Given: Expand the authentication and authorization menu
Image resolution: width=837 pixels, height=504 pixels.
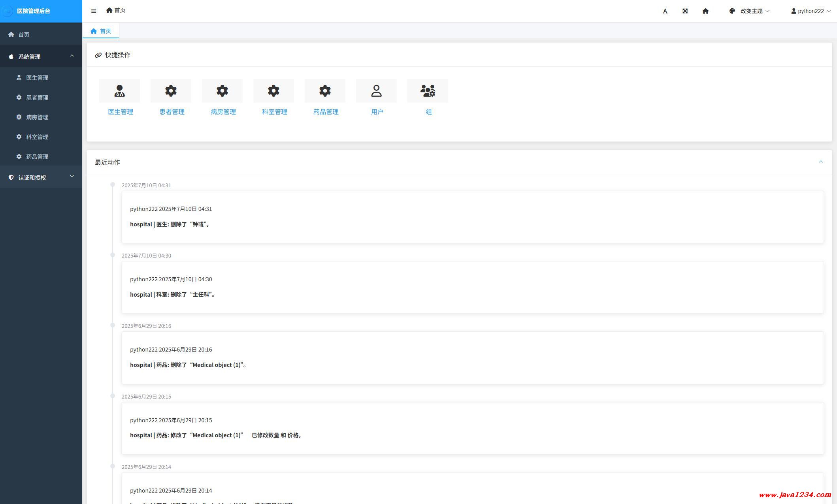Looking at the screenshot, I should (41, 177).
